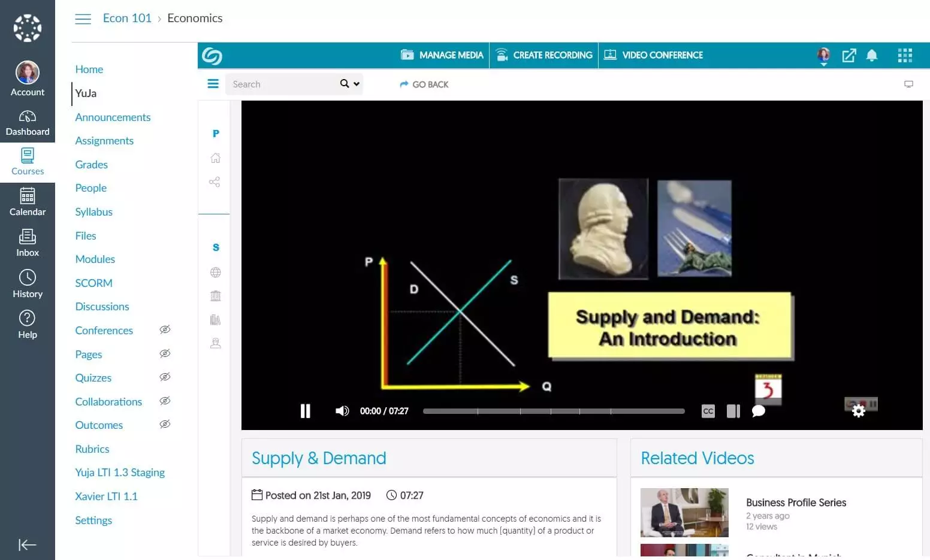Click the hidden eye icon beside Collaborations
The width and height of the screenshot is (930, 560).
click(165, 401)
